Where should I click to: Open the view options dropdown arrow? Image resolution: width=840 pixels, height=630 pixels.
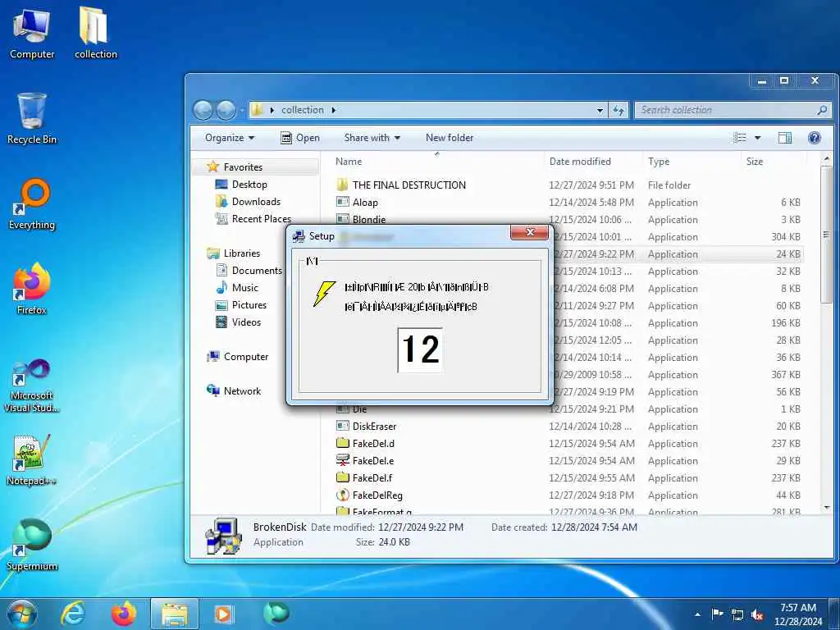(x=757, y=138)
